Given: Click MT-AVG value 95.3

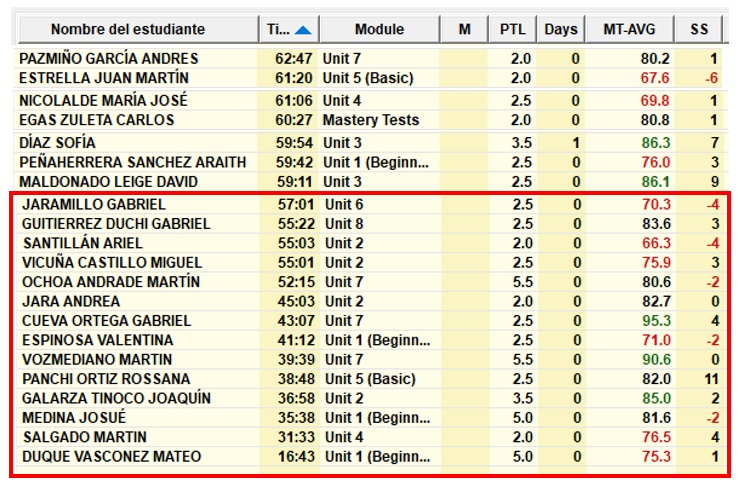Looking at the screenshot, I should [656, 320].
